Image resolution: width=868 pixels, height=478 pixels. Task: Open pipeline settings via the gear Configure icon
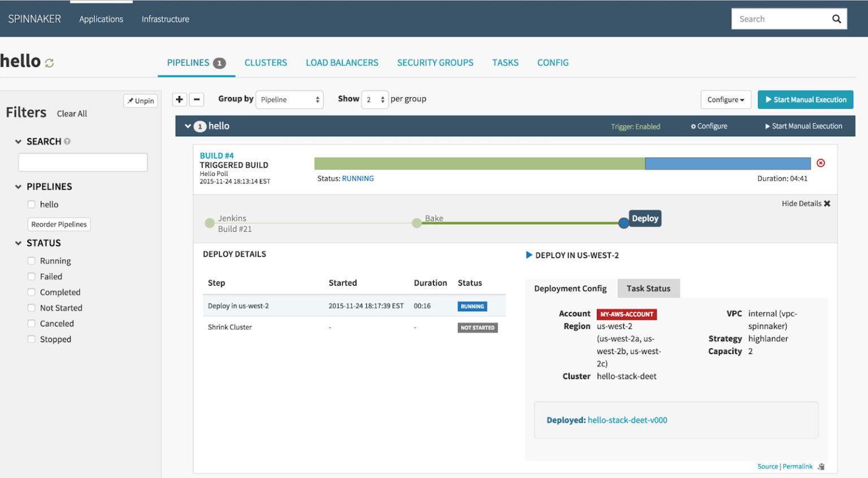pyautogui.click(x=695, y=126)
